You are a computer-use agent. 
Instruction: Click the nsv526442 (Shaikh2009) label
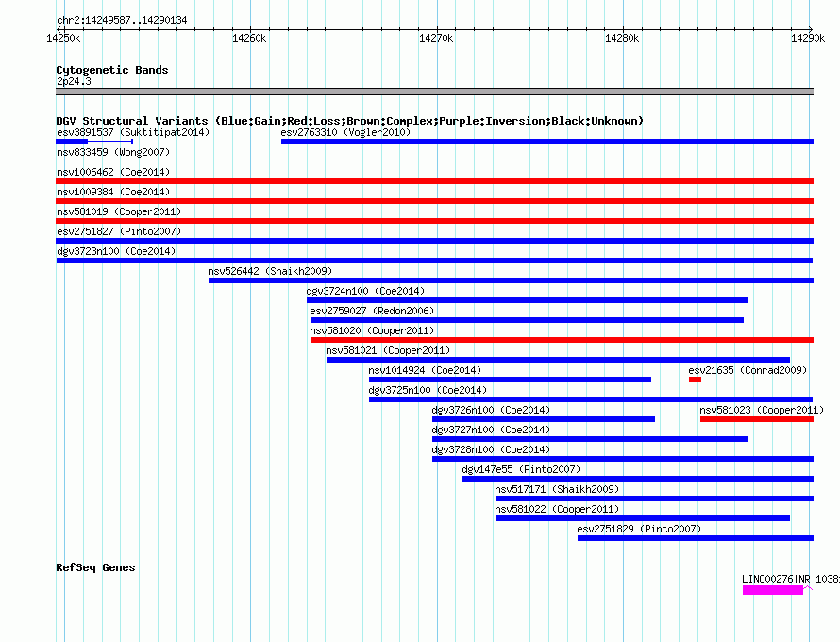pyautogui.click(x=270, y=271)
